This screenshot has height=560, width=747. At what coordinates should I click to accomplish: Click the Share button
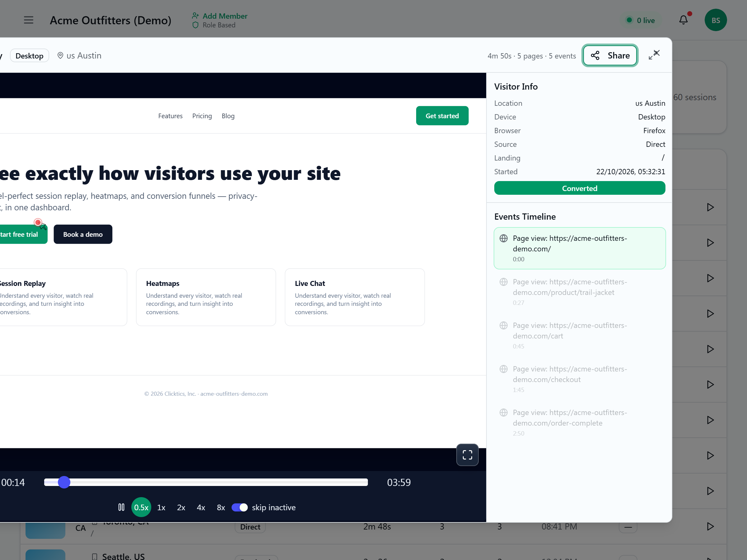[610, 55]
